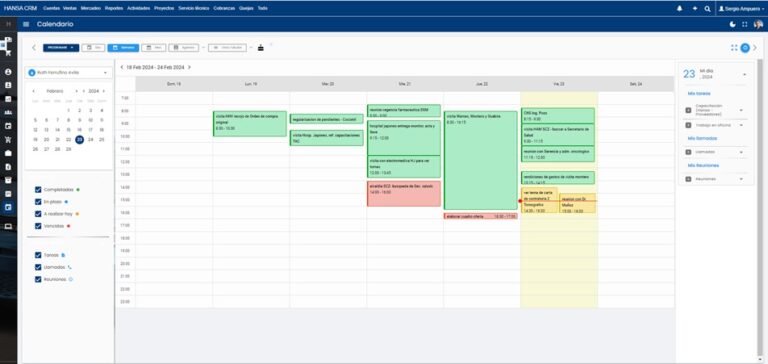Viewport: 768px width, 364px height.
Task: Open the visita Warnes, Montero event on Thursday
Action: 480,160
